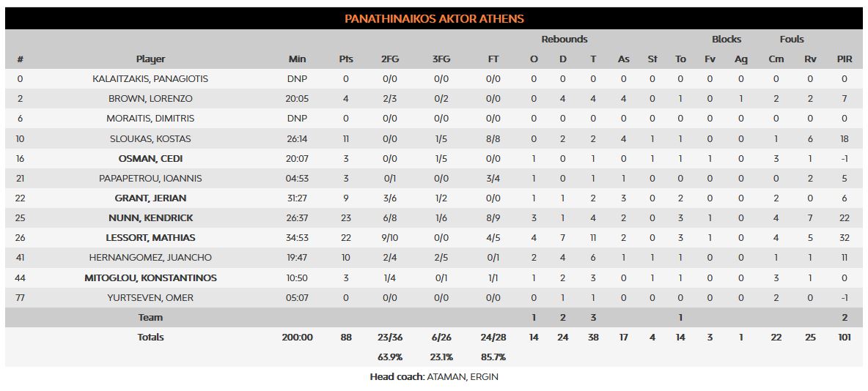Viewport: 868px width, 391px height.
Task: Click on Osman, Cedi player name
Action: (150, 158)
